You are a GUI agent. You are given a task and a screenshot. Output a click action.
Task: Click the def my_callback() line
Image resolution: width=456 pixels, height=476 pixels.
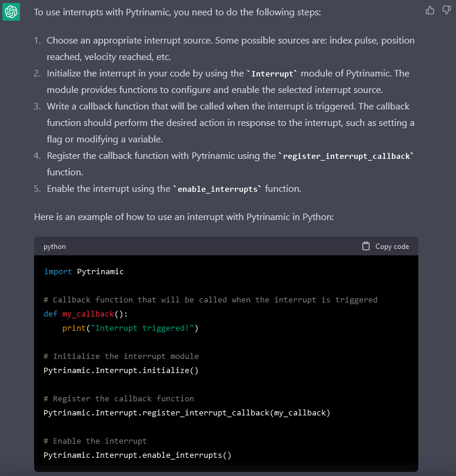pyautogui.click(x=85, y=314)
